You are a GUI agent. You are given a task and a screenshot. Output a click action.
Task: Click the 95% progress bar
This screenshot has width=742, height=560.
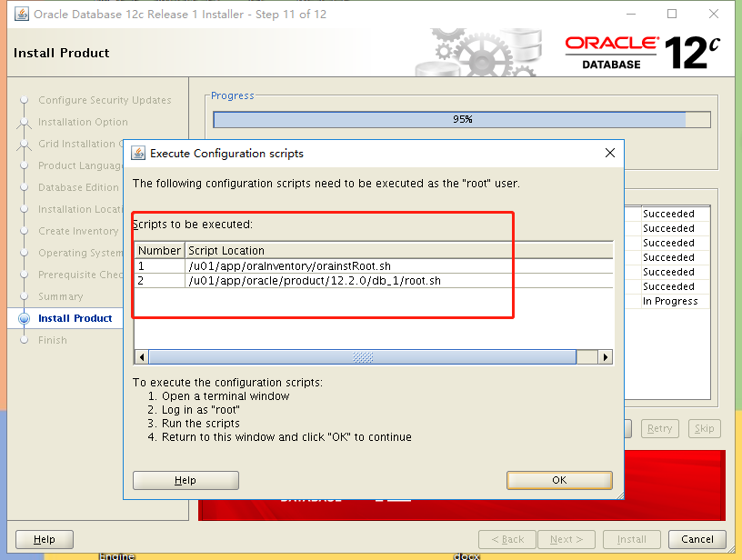[x=462, y=119]
